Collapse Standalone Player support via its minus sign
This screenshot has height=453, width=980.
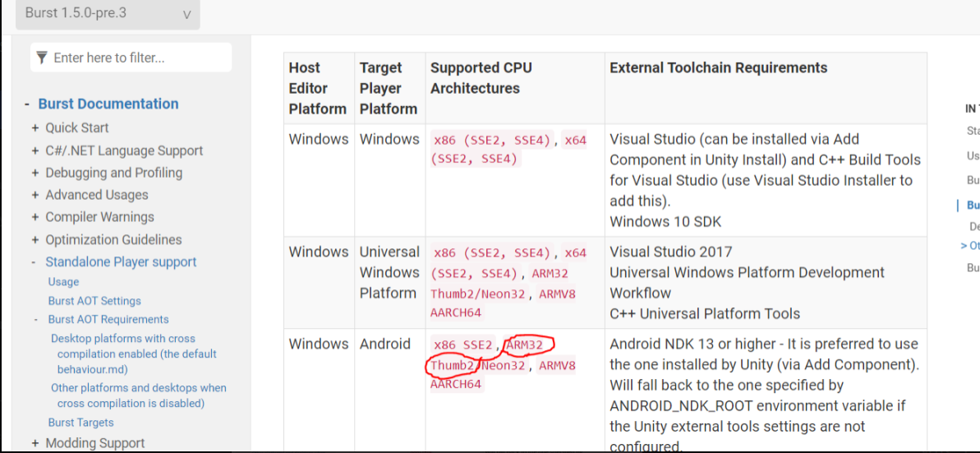tap(35, 262)
